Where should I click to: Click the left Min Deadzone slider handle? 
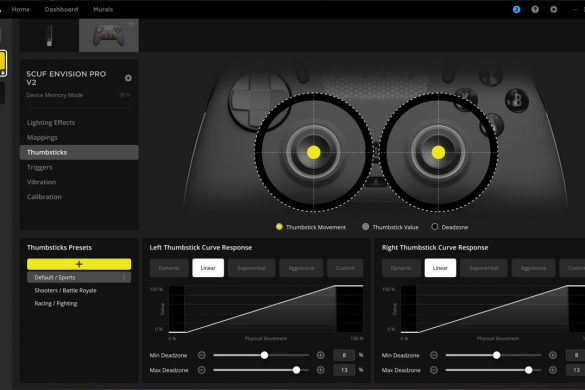click(264, 355)
